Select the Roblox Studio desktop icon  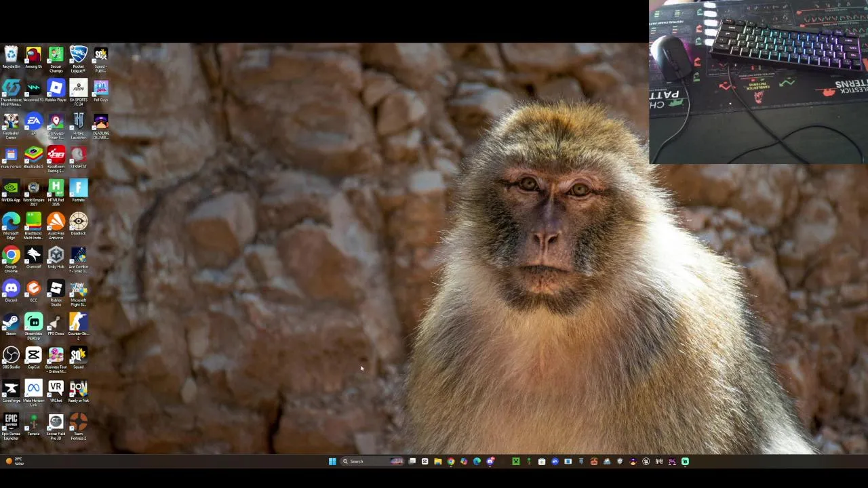56,292
